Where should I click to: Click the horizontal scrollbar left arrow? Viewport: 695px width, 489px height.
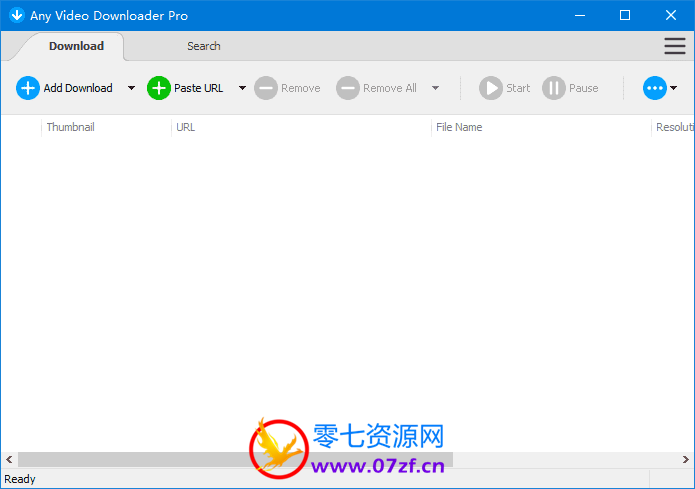9,460
